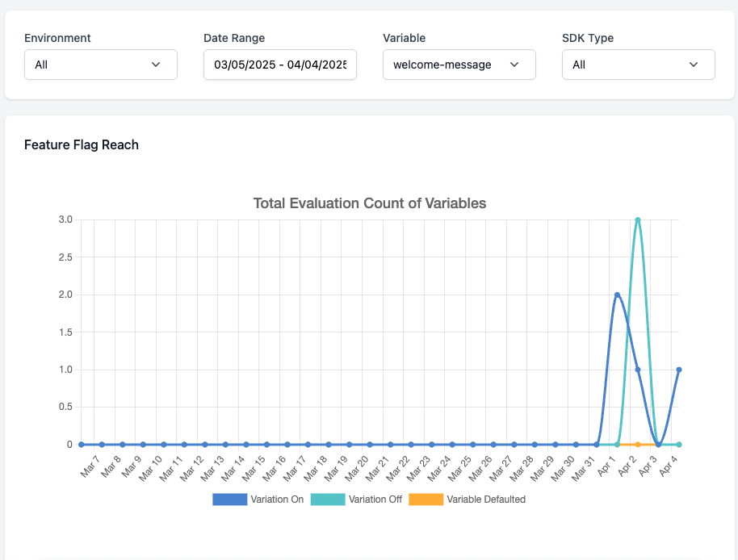Click the Total Evaluation Count of Variables title
This screenshot has width=738, height=560.
[370, 203]
